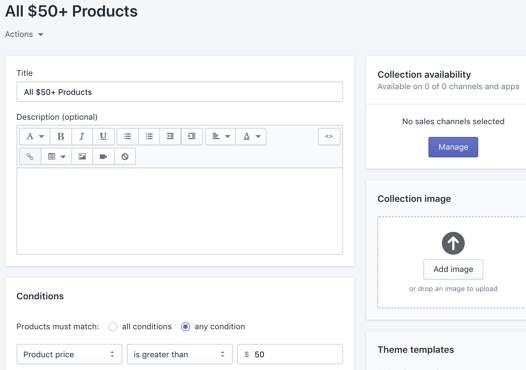Toggle underline formatting in description editor

pyautogui.click(x=103, y=137)
